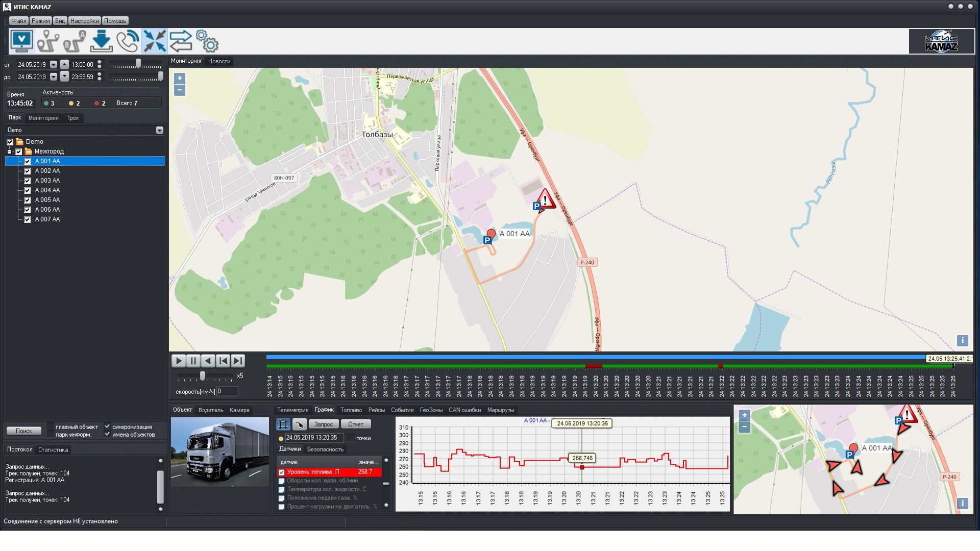980x551 pixels.
Task: Adjust the end time range slider
Action: [x=160, y=76]
